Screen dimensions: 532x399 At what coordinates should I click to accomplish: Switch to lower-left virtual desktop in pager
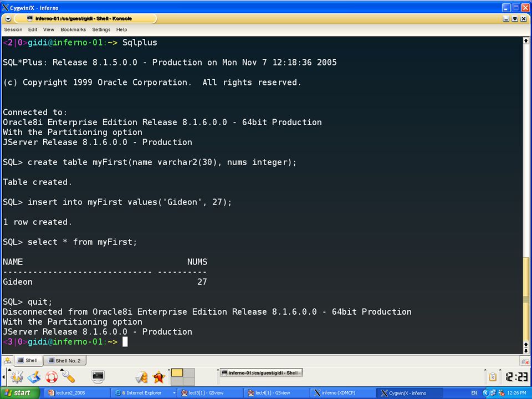click(177, 381)
